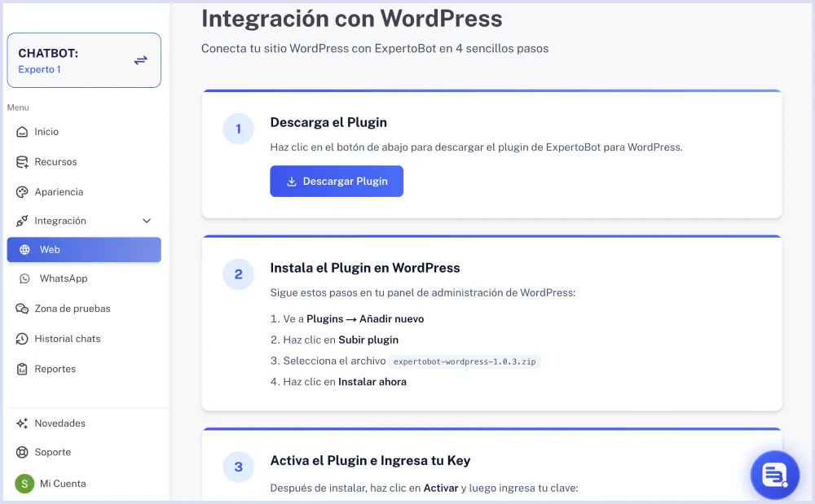Click the text Instalar ahora
Image resolution: width=815 pixels, height=504 pixels.
pyautogui.click(x=372, y=382)
